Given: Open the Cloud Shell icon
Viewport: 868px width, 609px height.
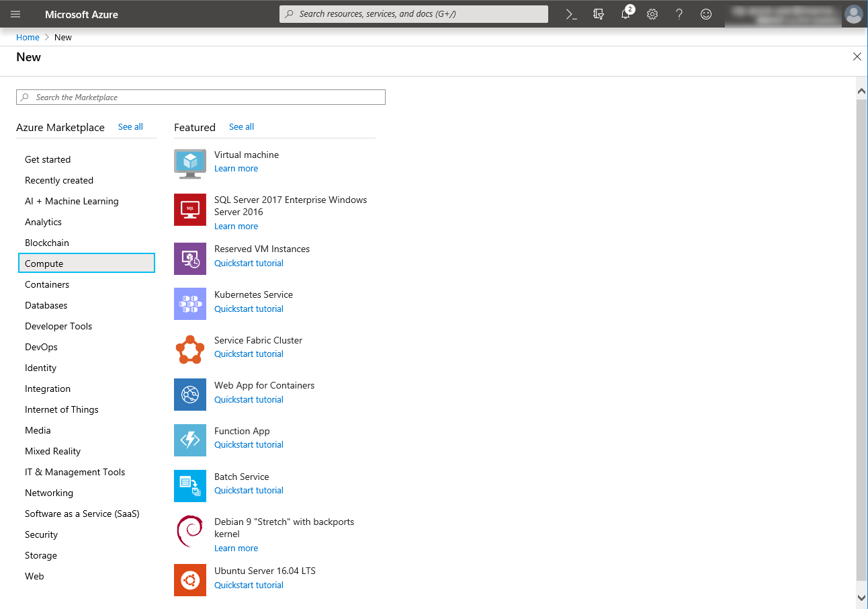Looking at the screenshot, I should (x=571, y=14).
